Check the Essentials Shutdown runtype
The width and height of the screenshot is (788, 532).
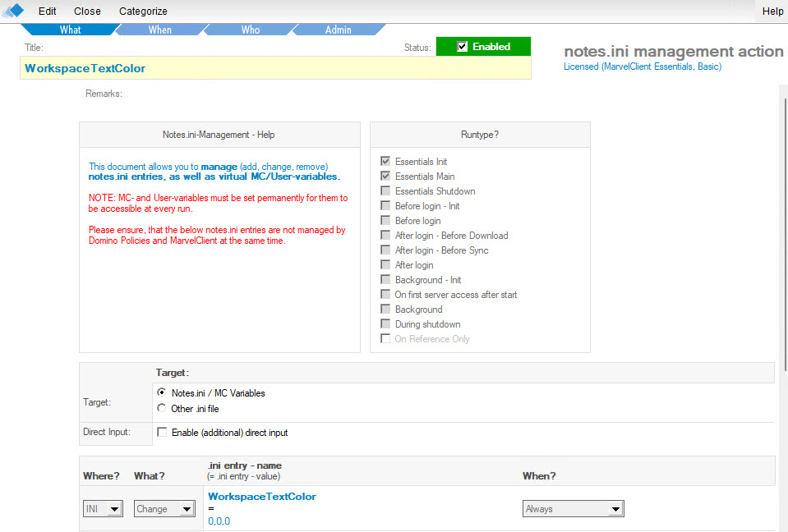pos(385,190)
